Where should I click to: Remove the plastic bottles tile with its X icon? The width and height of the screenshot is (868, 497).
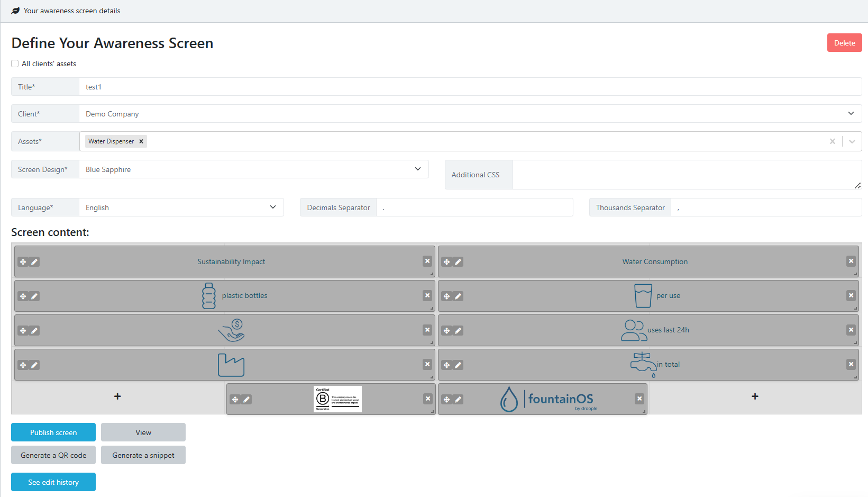(427, 295)
